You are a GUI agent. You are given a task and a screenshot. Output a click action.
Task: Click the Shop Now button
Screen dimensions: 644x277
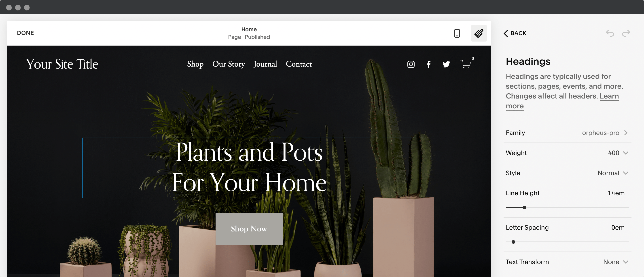249,229
